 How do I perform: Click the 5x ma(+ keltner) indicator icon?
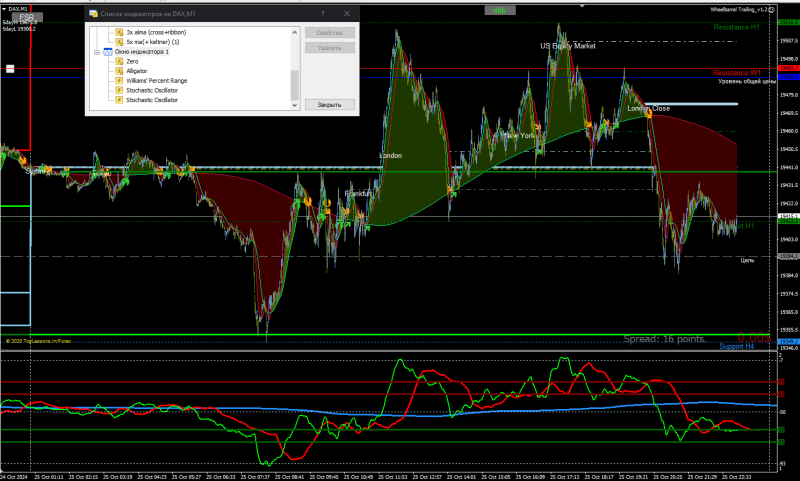pyautogui.click(x=119, y=43)
